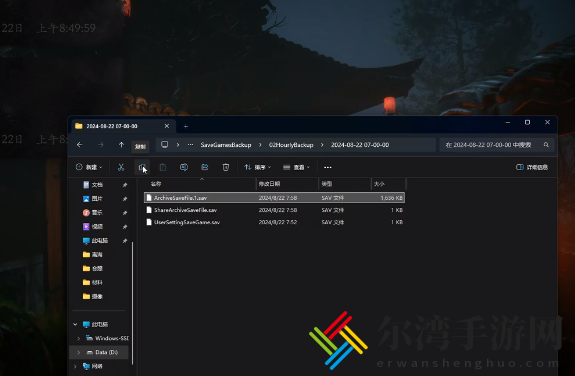Screen dimensions: 575x376
Task: Collapse the 此电脑 tree node chevron
Action: coord(75,324)
